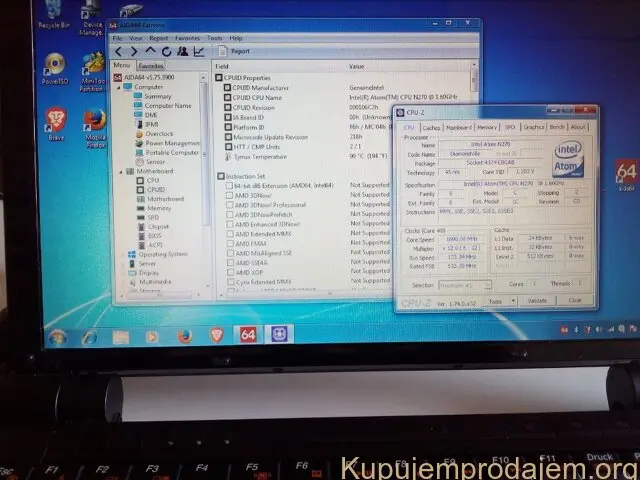
Task: Expand the Operating System tree node
Action: tap(122, 254)
